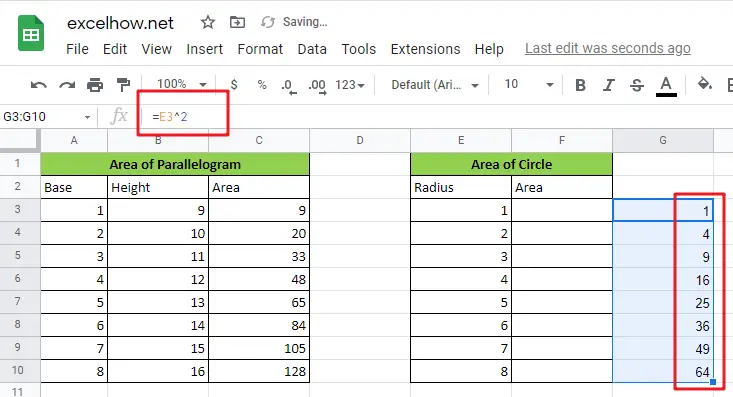
Task: Click the undo arrow
Action: pyautogui.click(x=38, y=85)
